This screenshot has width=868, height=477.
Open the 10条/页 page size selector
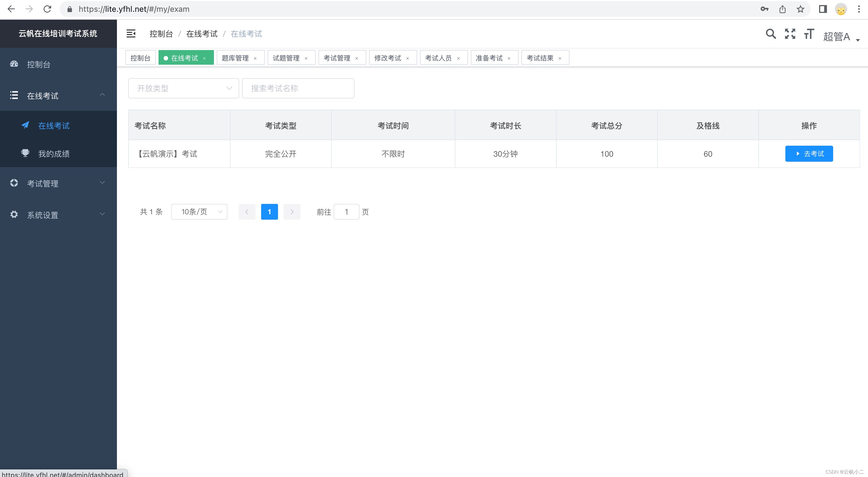coord(199,212)
